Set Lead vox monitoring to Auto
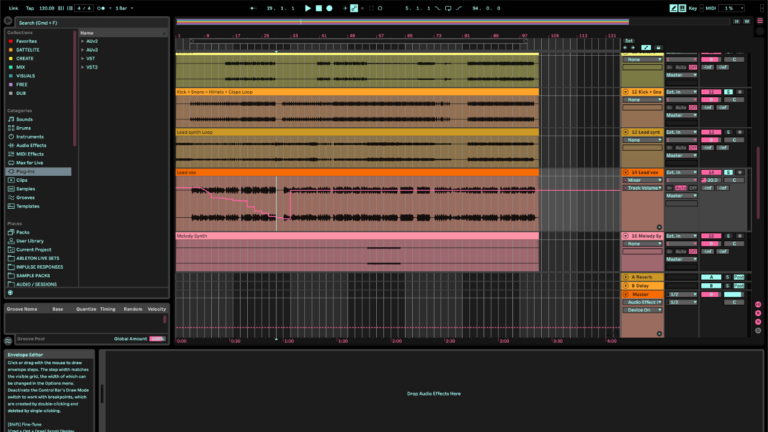 pyautogui.click(x=681, y=188)
